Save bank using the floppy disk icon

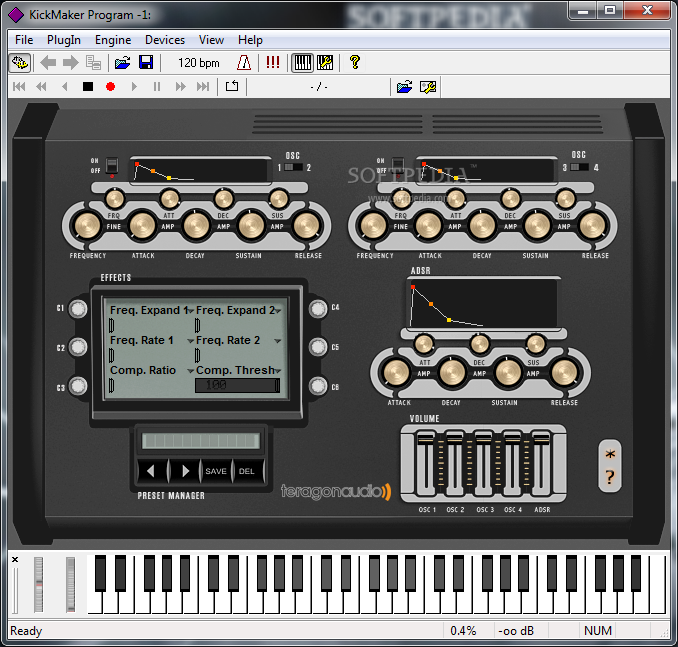point(146,62)
